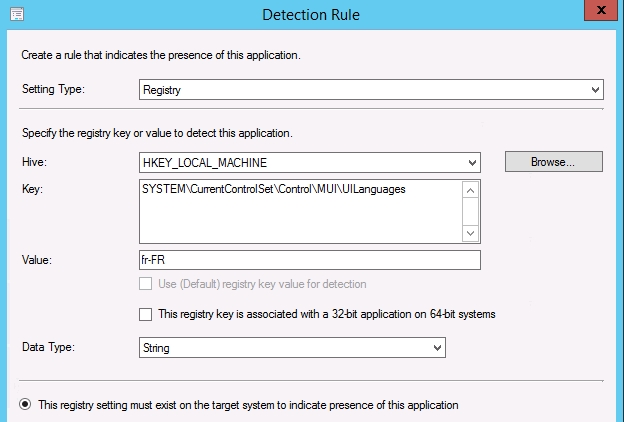Image resolution: width=624 pixels, height=422 pixels.
Task: Click the Use (Default) registry key value checkbox
Action: (x=147, y=285)
